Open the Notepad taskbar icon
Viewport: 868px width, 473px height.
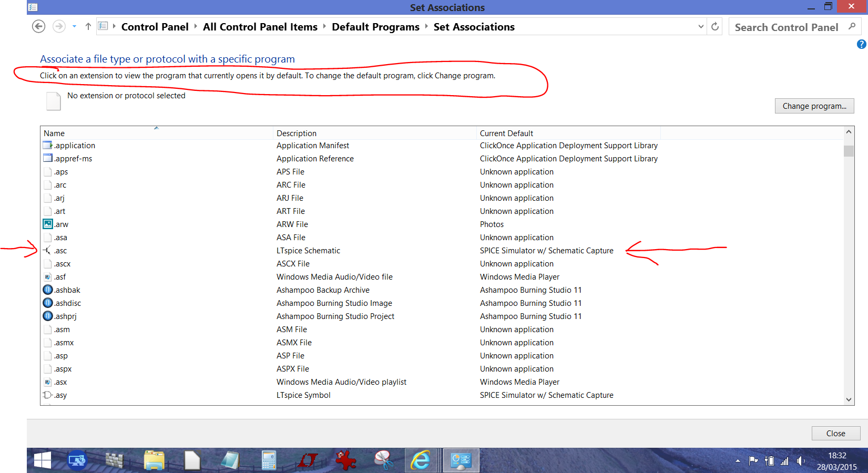coord(230,460)
